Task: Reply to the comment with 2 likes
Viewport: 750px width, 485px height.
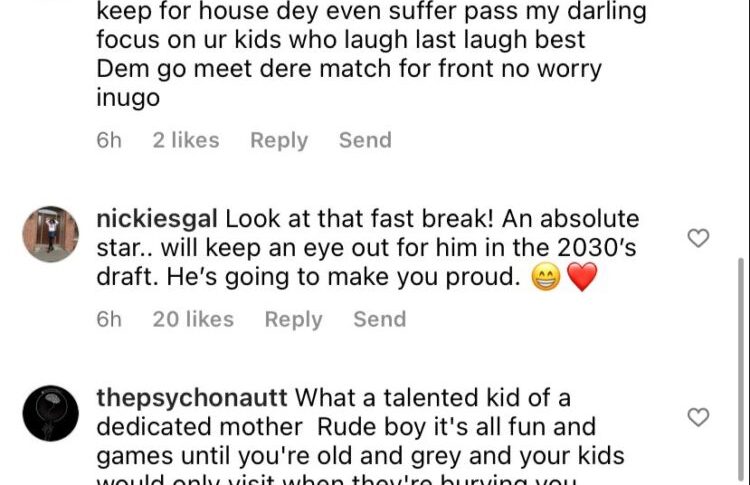Action: point(279,140)
